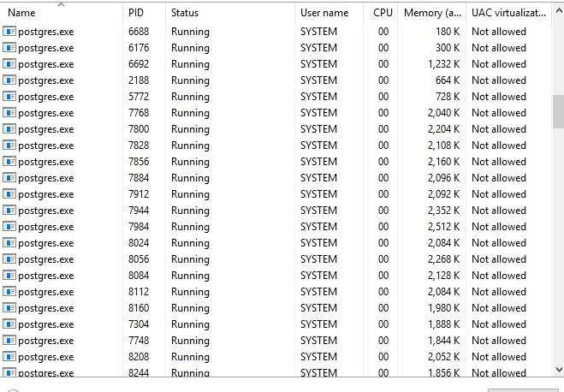Click PID value 2188
Image resolution: width=564 pixels, height=392 pixels.
(x=139, y=80)
